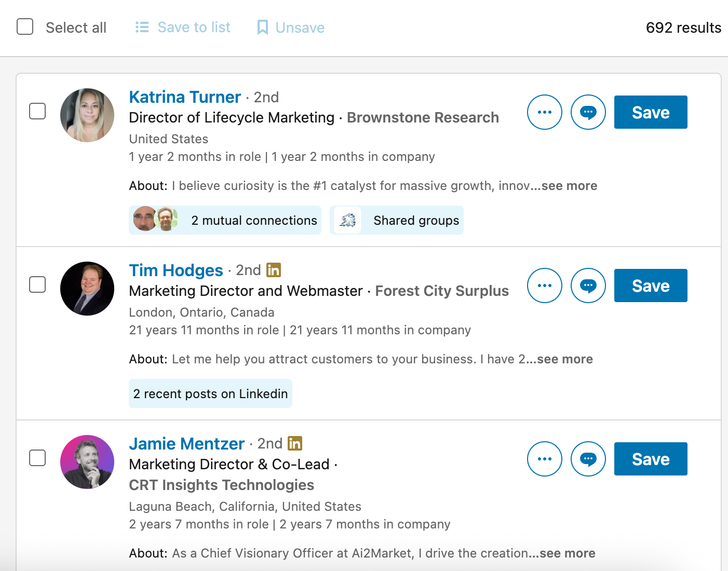
Task: Open more options for Katrina Turner
Action: (545, 112)
